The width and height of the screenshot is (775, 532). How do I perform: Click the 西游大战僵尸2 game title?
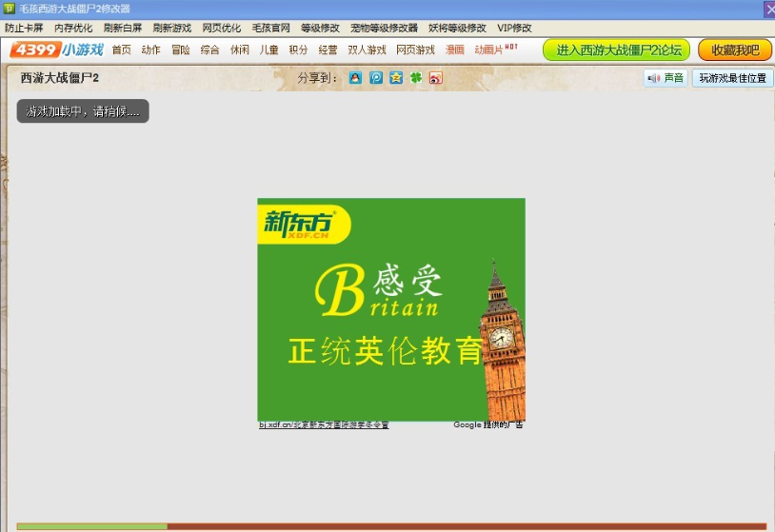[x=60, y=78]
